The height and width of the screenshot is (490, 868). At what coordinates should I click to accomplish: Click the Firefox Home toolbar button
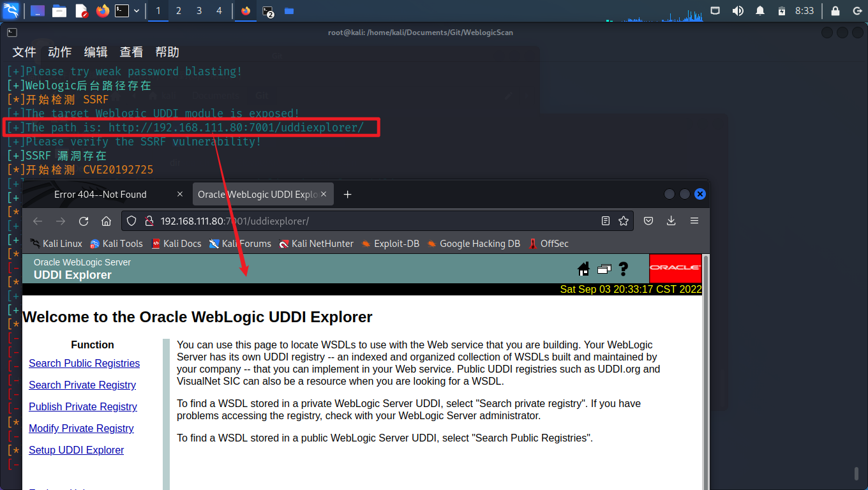point(107,221)
